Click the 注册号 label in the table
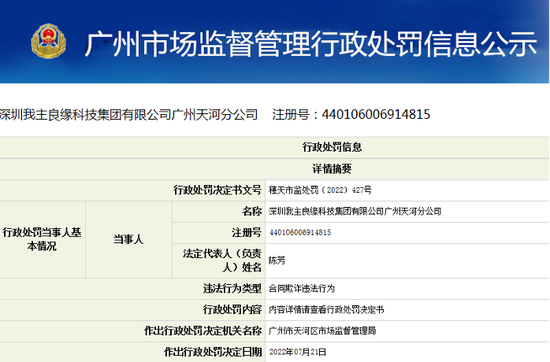The height and width of the screenshot is (362, 550). (x=247, y=232)
